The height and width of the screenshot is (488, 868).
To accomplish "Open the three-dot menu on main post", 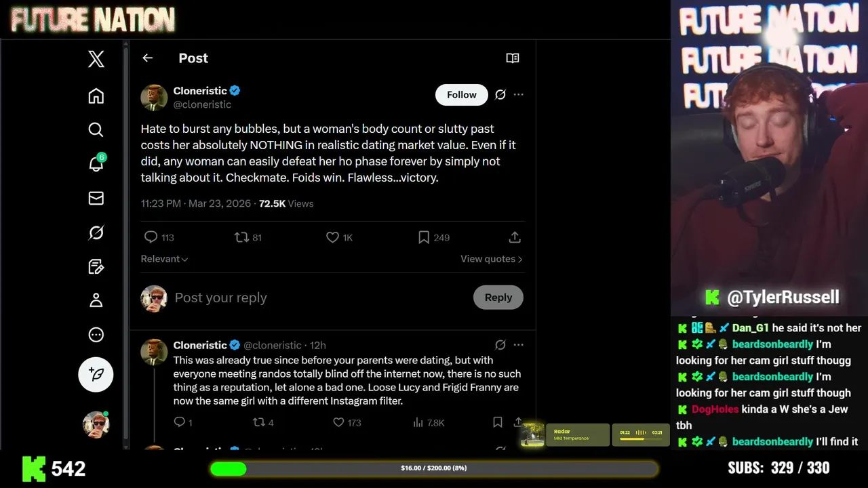I will coord(519,95).
